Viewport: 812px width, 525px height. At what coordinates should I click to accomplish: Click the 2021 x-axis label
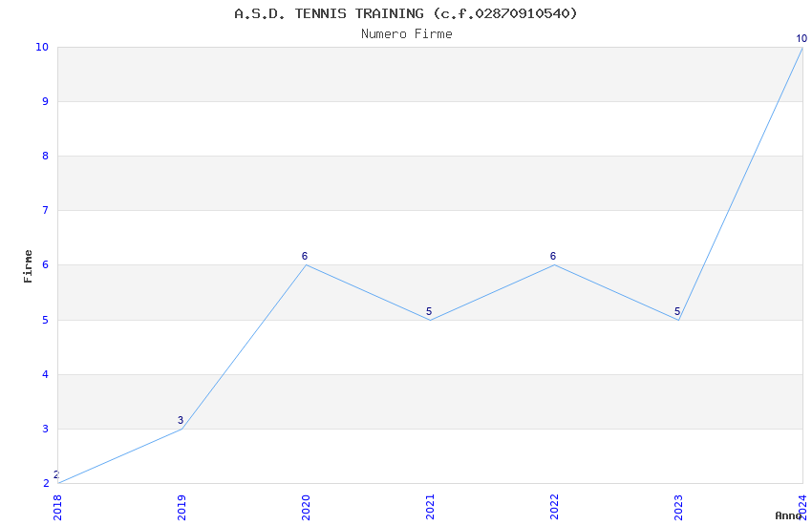pyautogui.click(x=430, y=508)
